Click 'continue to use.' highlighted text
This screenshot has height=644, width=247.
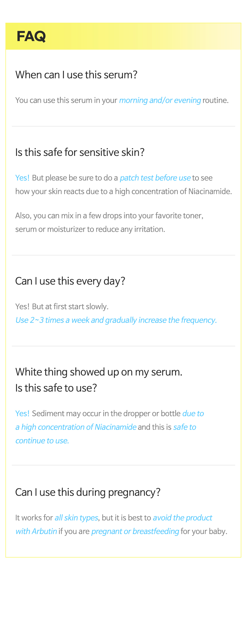click(42, 440)
